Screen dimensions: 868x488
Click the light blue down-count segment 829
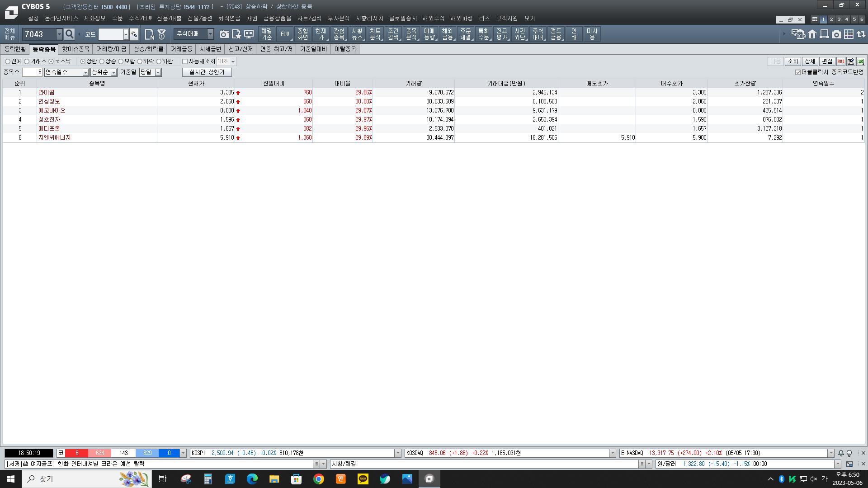click(147, 453)
